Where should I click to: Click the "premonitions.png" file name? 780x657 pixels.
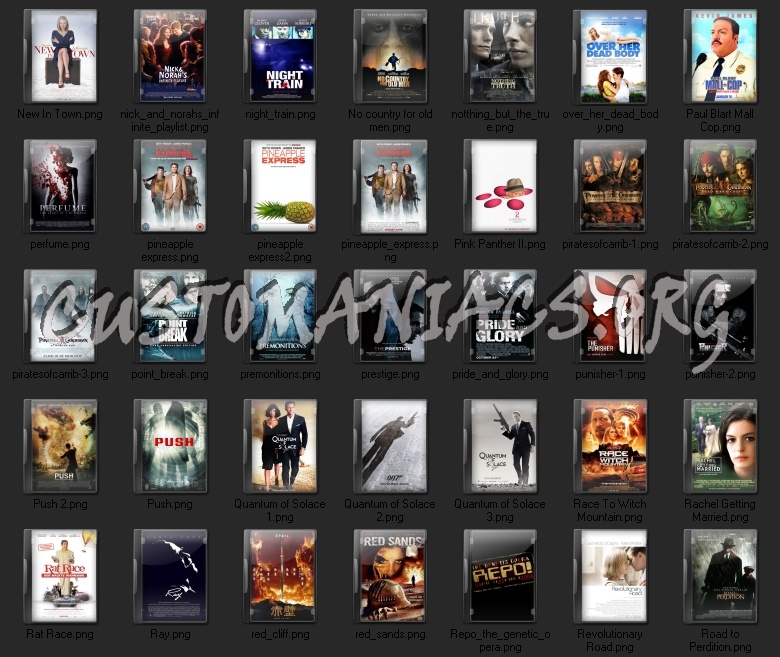280,374
